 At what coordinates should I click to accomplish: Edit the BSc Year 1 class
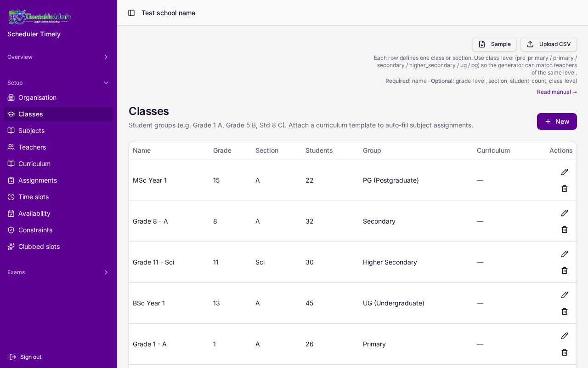565,295
